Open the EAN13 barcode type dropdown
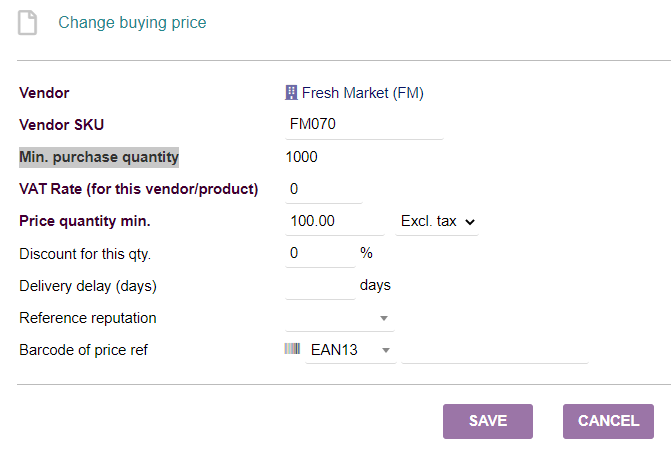 pos(350,350)
